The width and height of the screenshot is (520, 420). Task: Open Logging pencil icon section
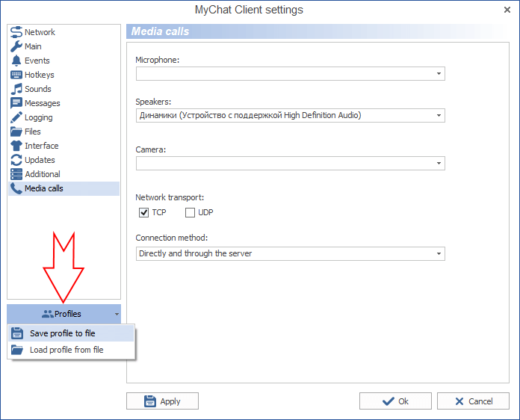[x=16, y=117]
